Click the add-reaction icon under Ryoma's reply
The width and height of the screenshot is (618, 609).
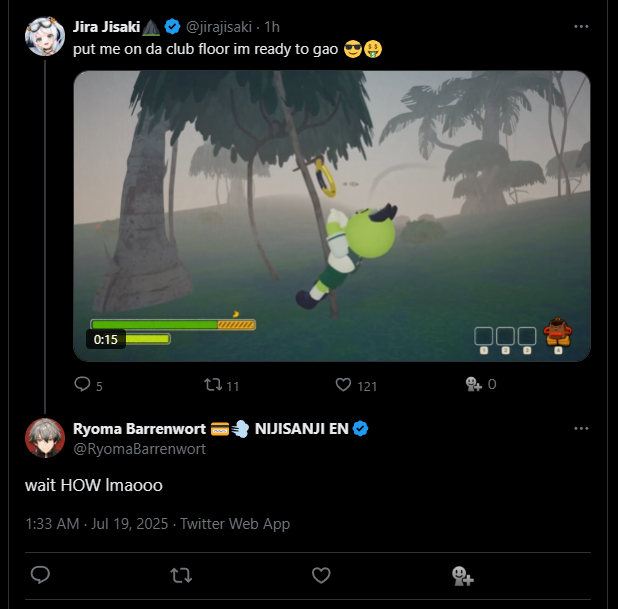462,575
